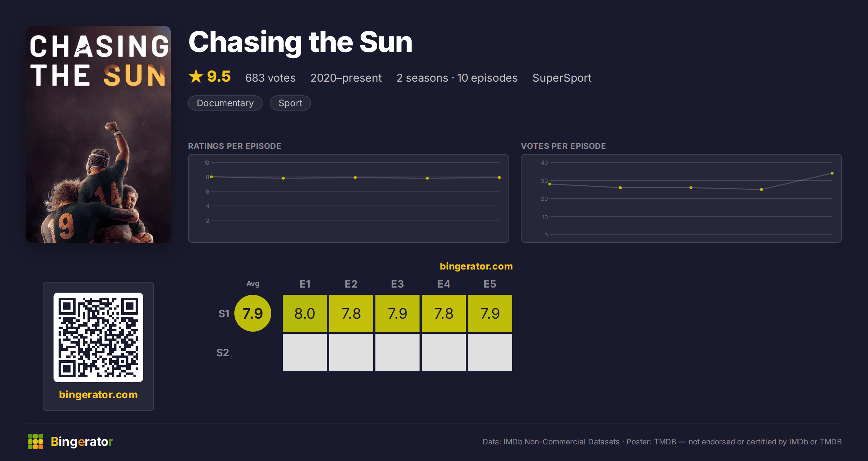Click the S2 season row label

[x=223, y=353]
